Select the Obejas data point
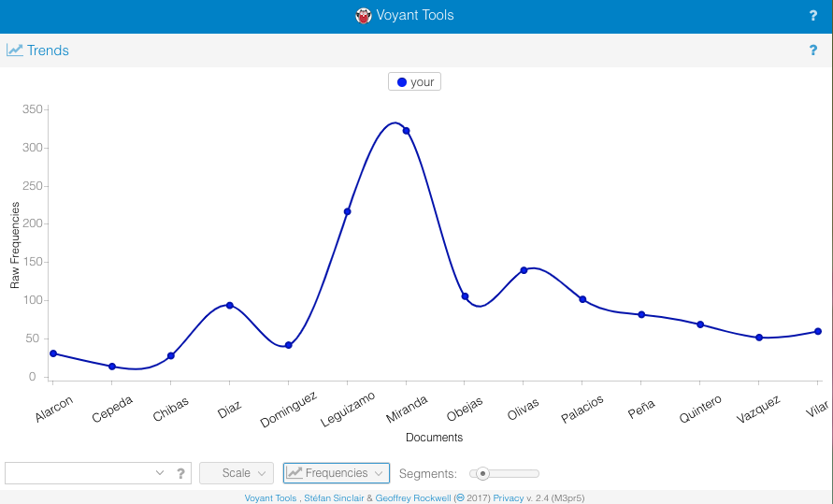Screen dimensions: 833x504 (x=465, y=296)
